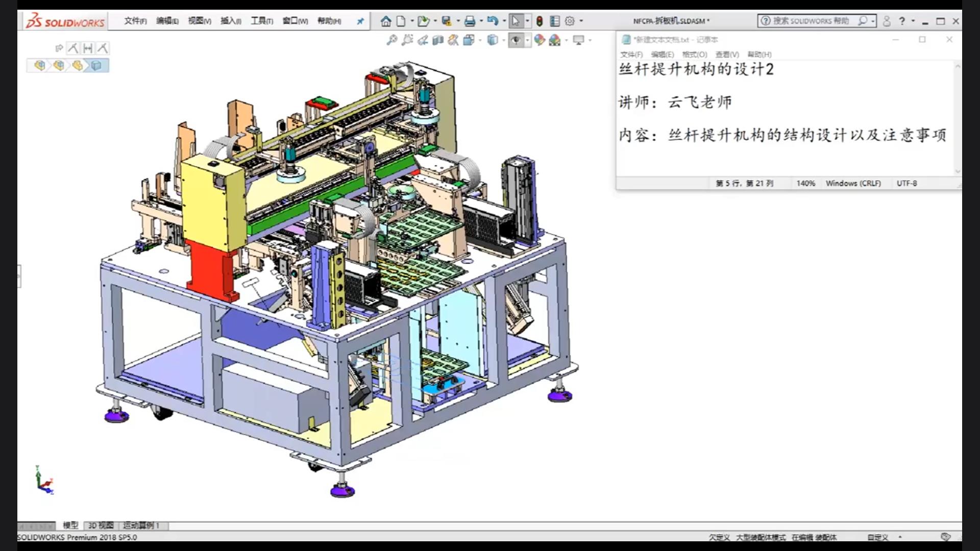Click Notepad vertical scrollbar
This screenshot has height=551, width=980.
(958, 118)
